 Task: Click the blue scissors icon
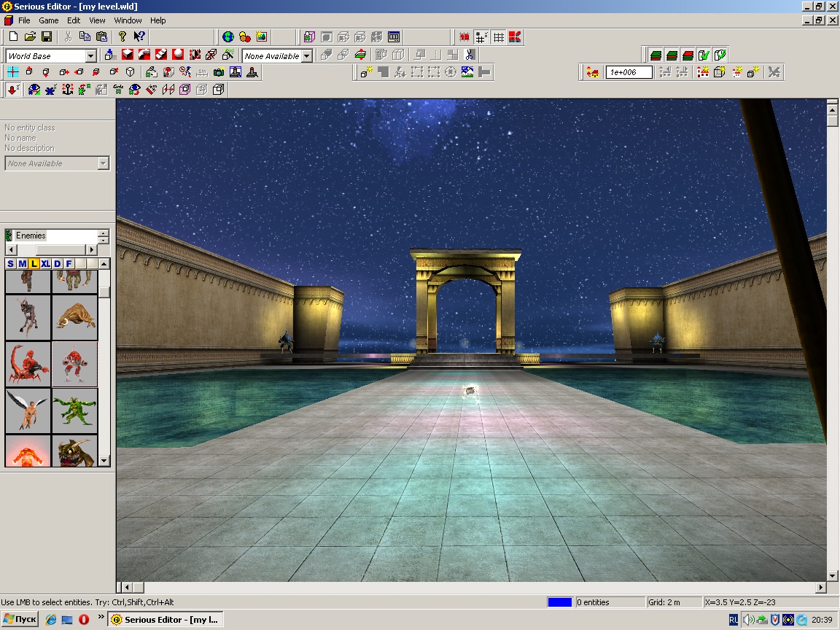[x=470, y=54]
